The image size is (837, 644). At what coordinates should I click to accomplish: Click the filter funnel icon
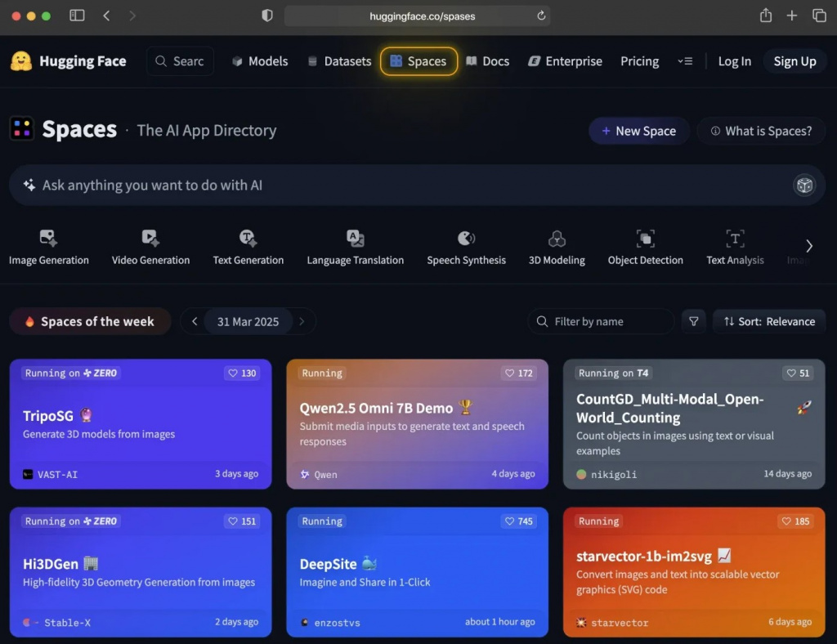point(693,322)
